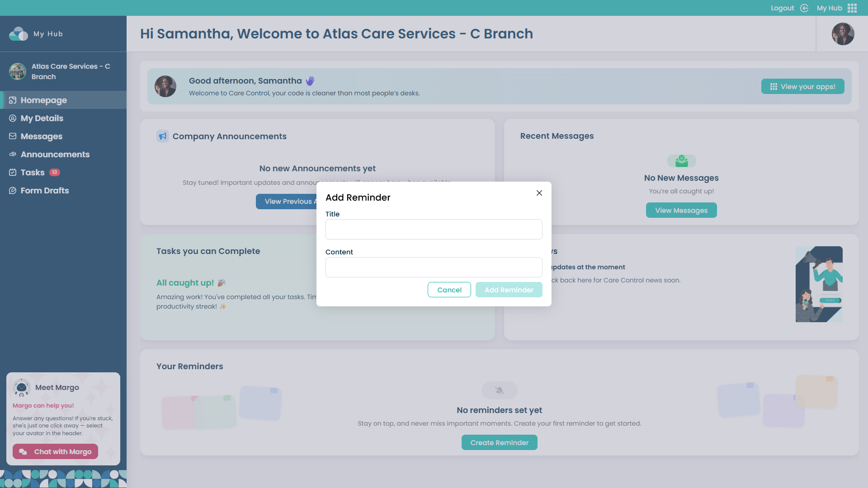This screenshot has height=488, width=868.
Task: Click the circular arrow icon next to Logout
Action: pyautogui.click(x=804, y=8)
